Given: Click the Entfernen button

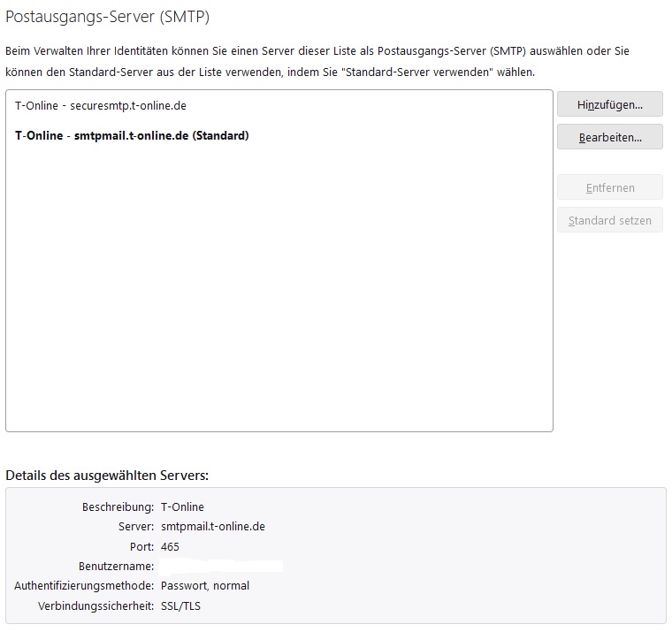Looking at the screenshot, I should [x=609, y=187].
